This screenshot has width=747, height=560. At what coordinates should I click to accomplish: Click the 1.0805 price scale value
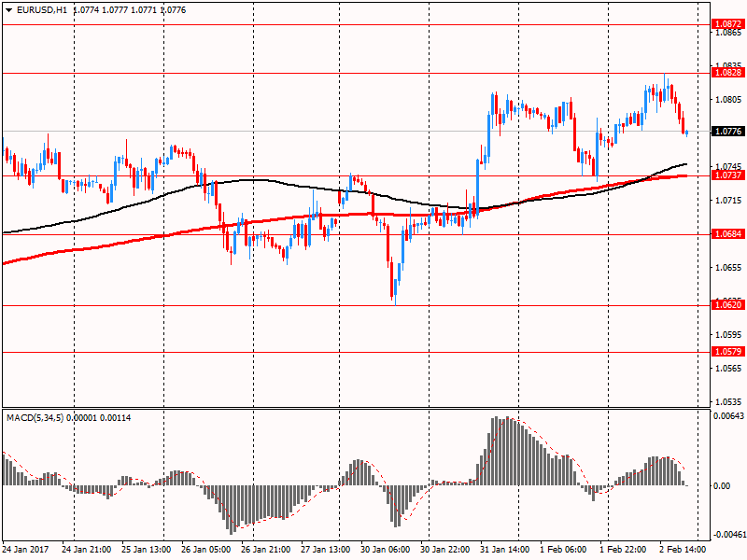[727, 99]
